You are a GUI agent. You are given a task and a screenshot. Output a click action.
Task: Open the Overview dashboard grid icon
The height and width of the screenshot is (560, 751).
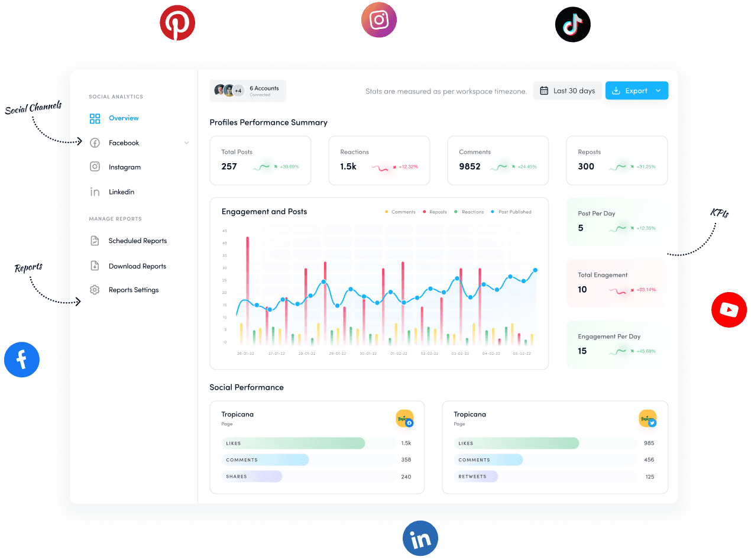pyautogui.click(x=95, y=118)
